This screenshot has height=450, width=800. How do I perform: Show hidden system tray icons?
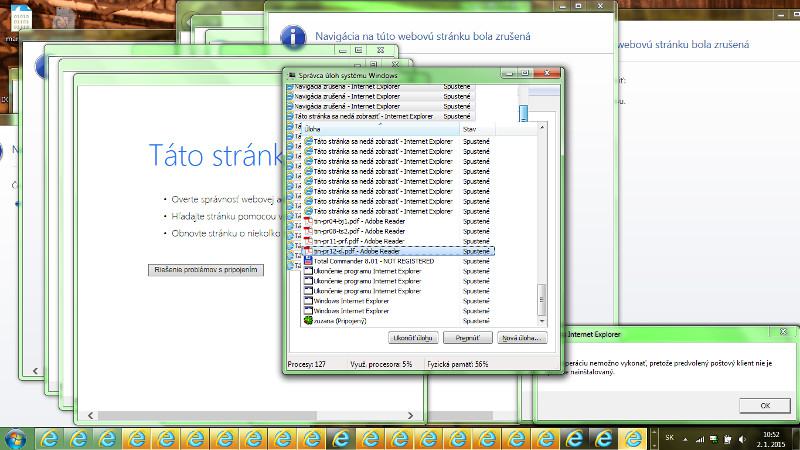pos(685,439)
